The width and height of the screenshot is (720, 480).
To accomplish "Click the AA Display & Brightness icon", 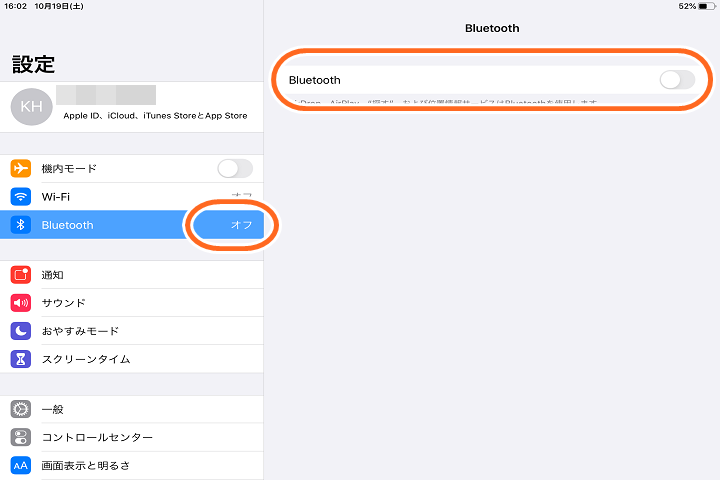I will [x=21, y=465].
